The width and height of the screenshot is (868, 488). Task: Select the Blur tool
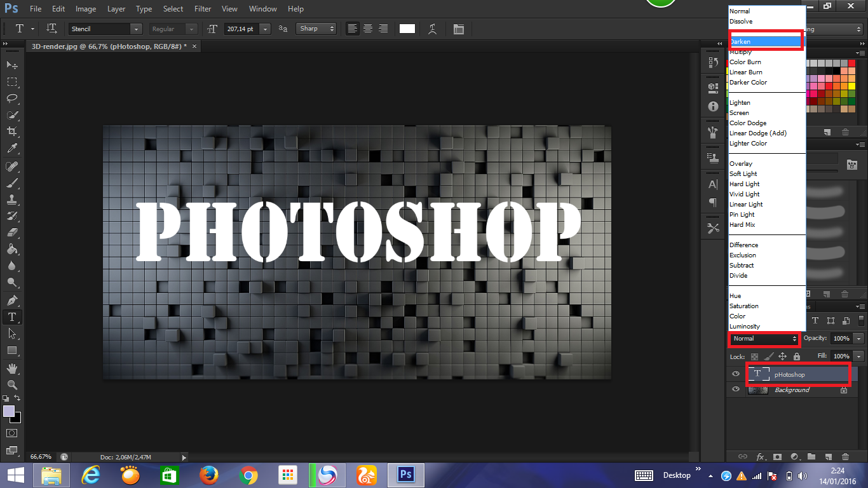[12, 266]
